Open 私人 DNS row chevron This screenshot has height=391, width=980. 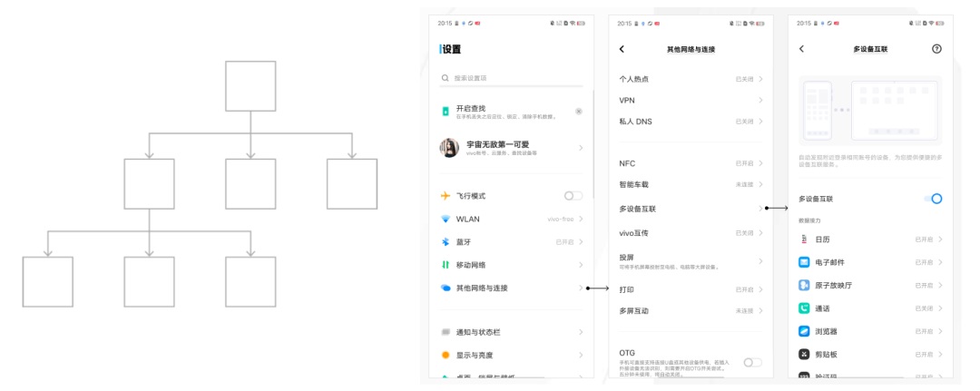760,122
